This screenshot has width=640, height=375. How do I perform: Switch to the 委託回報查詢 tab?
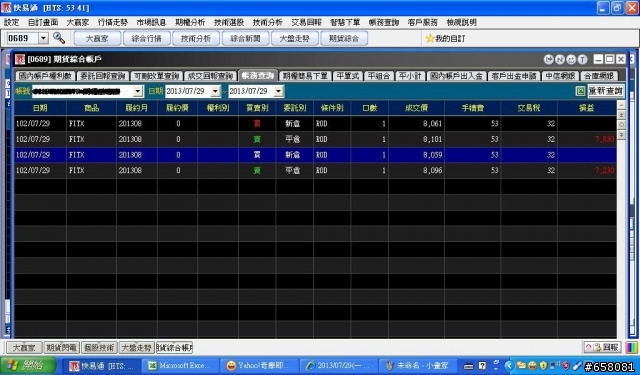103,76
